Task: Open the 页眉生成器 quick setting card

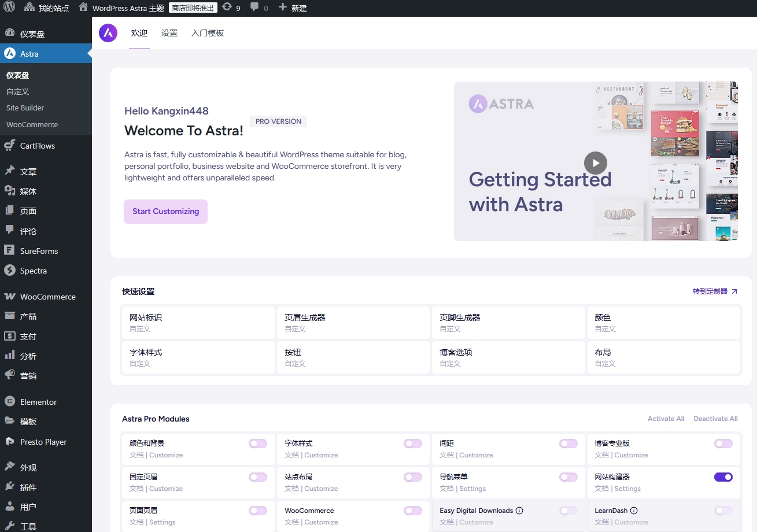Action: click(353, 323)
